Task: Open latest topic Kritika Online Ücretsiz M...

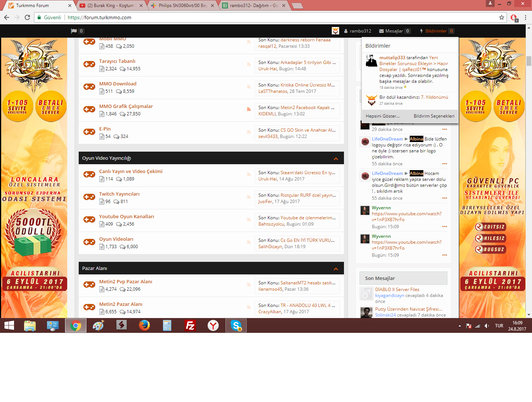Action: point(308,85)
